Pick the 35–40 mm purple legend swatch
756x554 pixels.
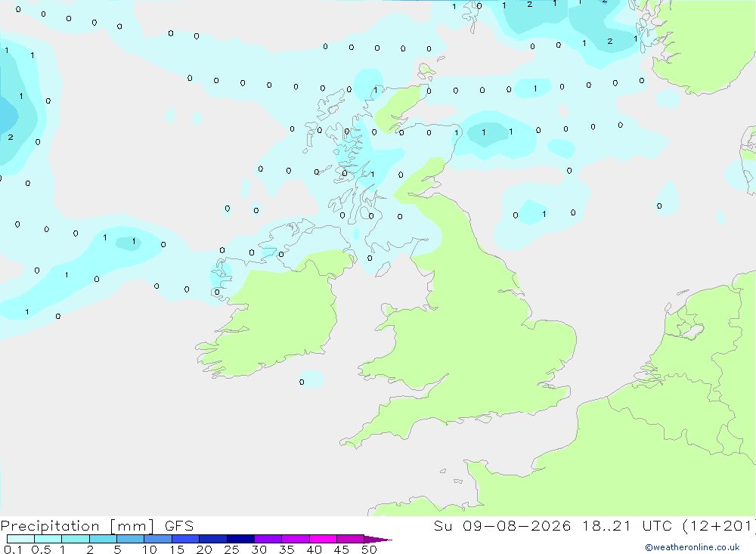(x=295, y=539)
